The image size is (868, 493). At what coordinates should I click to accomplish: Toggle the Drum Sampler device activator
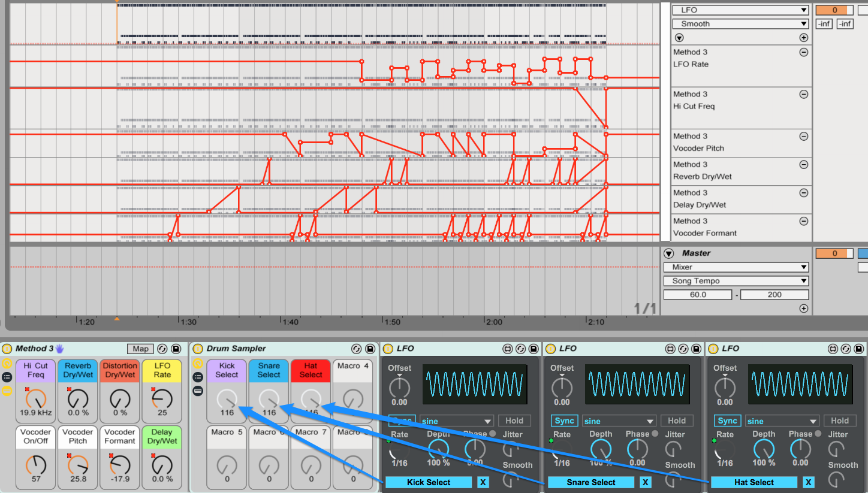pos(198,349)
